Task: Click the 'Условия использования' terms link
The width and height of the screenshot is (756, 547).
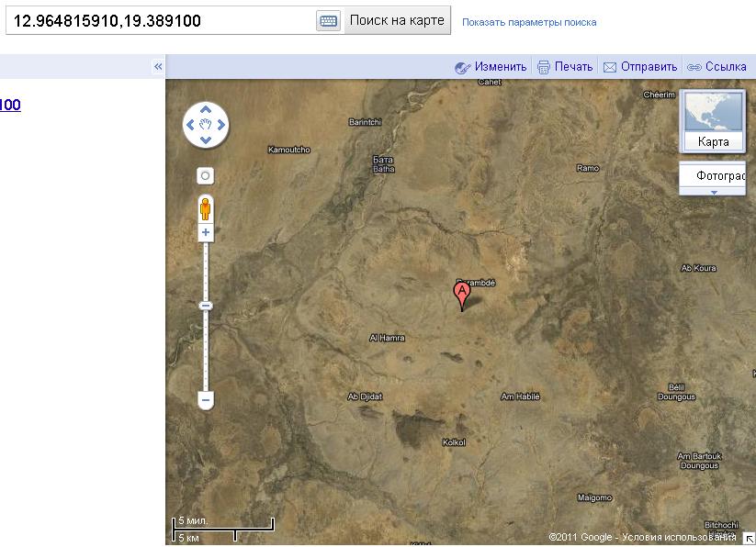Action: tap(679, 537)
